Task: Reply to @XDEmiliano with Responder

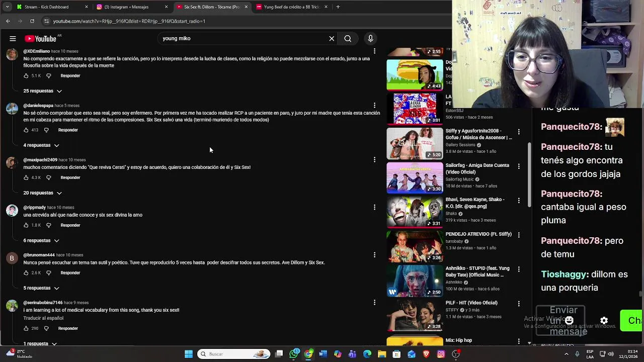Action: pos(70,76)
